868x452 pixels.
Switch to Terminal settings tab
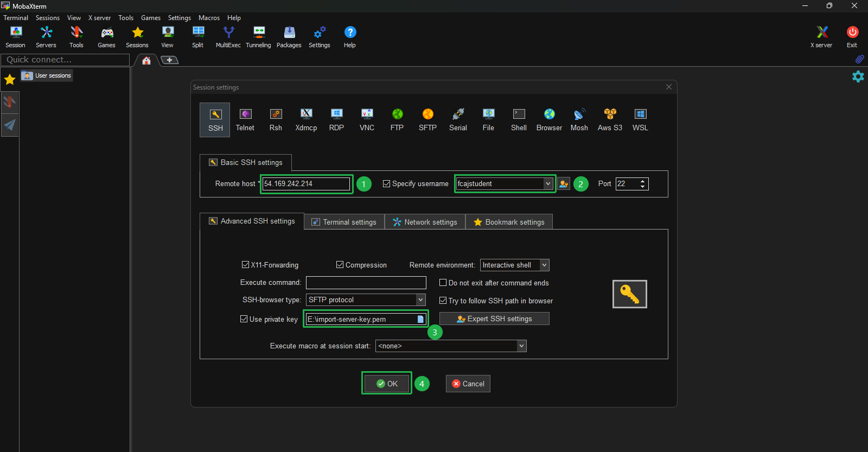coord(344,222)
